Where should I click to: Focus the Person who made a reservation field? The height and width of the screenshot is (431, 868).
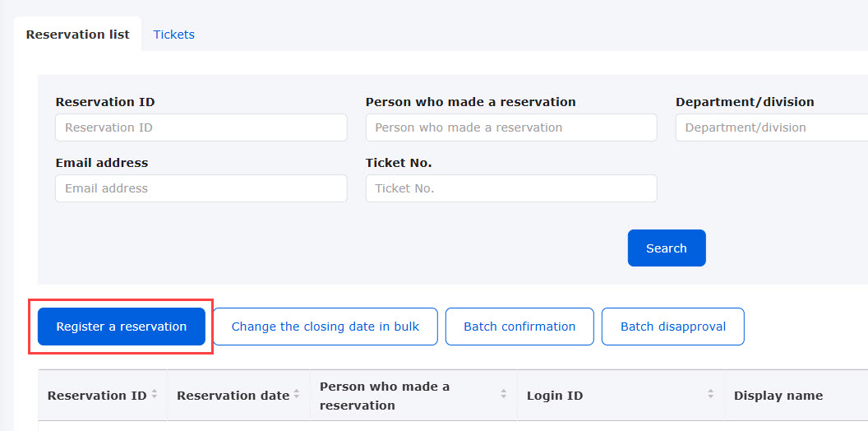pyautogui.click(x=511, y=127)
